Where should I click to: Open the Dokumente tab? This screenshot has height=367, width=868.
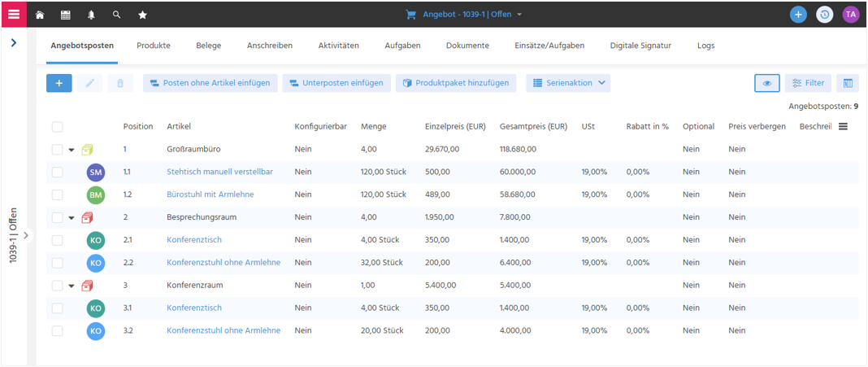point(468,46)
